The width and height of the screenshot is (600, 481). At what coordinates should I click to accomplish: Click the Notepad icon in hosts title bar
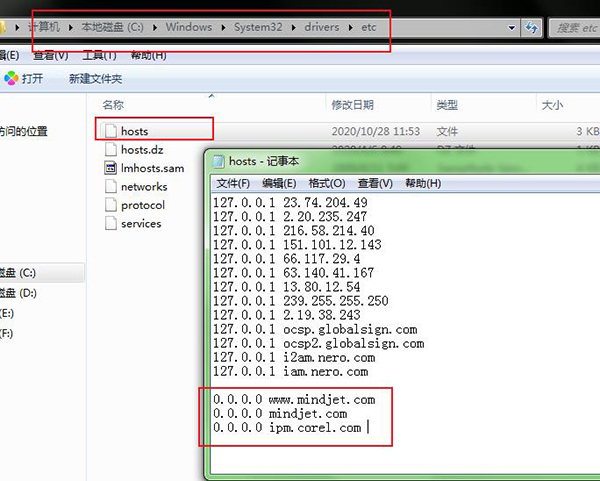coord(218,161)
